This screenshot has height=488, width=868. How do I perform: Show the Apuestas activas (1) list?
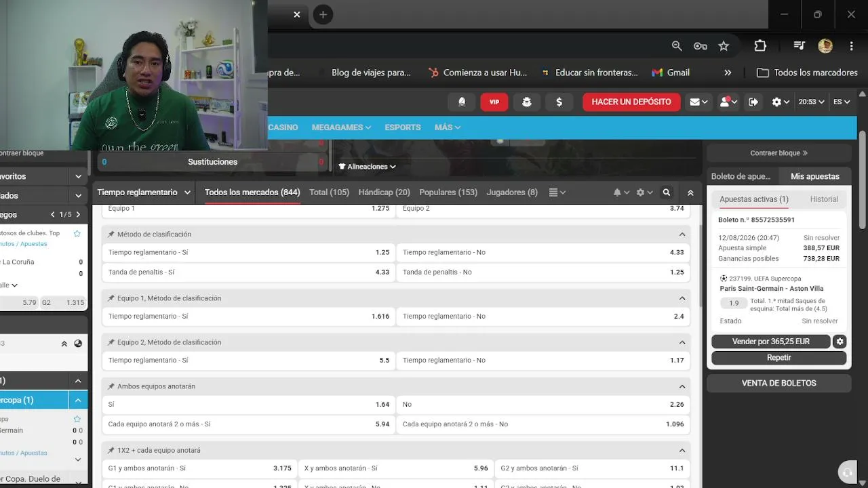754,199
